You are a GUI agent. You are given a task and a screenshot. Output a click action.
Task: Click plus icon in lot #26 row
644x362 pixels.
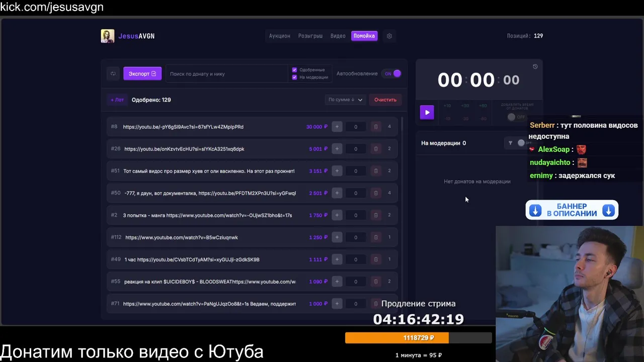[x=337, y=149]
